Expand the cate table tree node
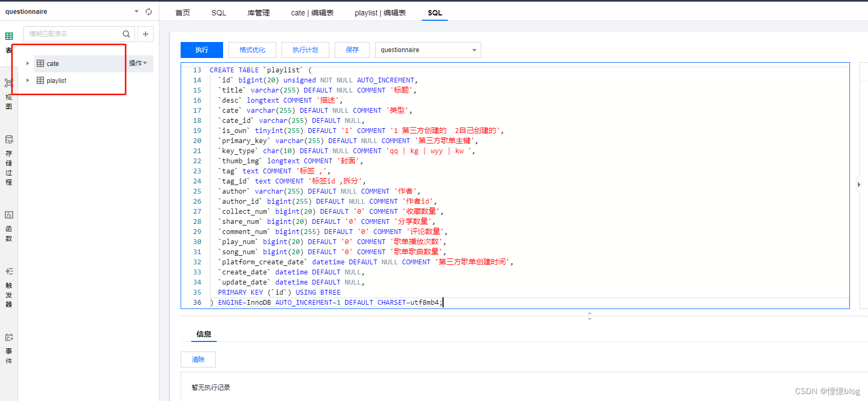868x401 pixels. coord(28,63)
